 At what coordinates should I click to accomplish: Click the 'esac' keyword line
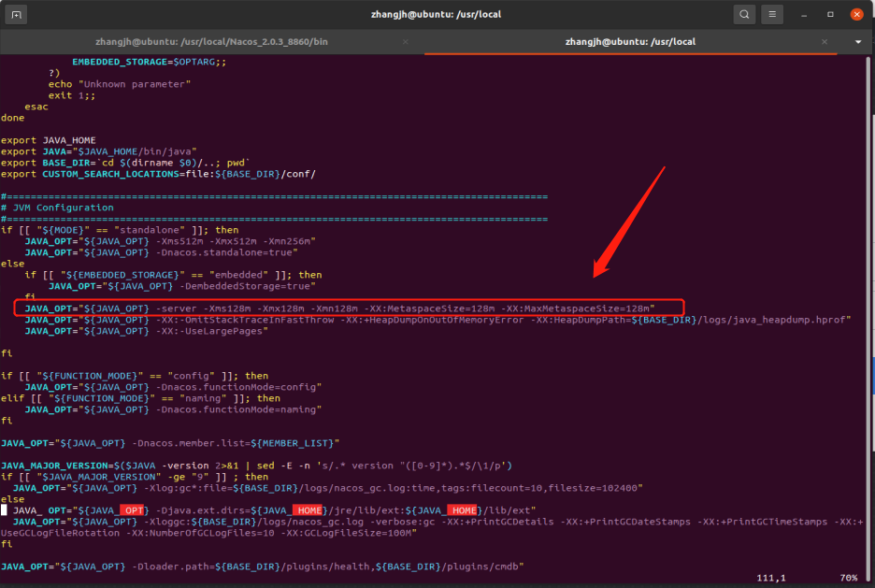point(36,107)
